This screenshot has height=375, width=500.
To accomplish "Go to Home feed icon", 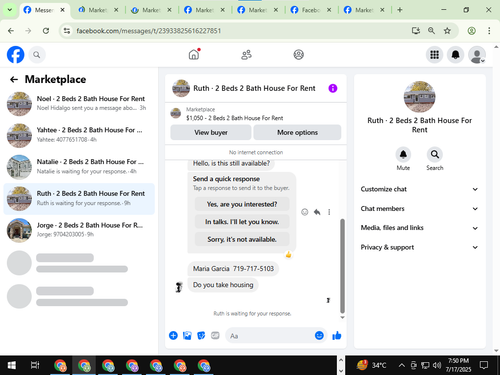I will [x=194, y=54].
